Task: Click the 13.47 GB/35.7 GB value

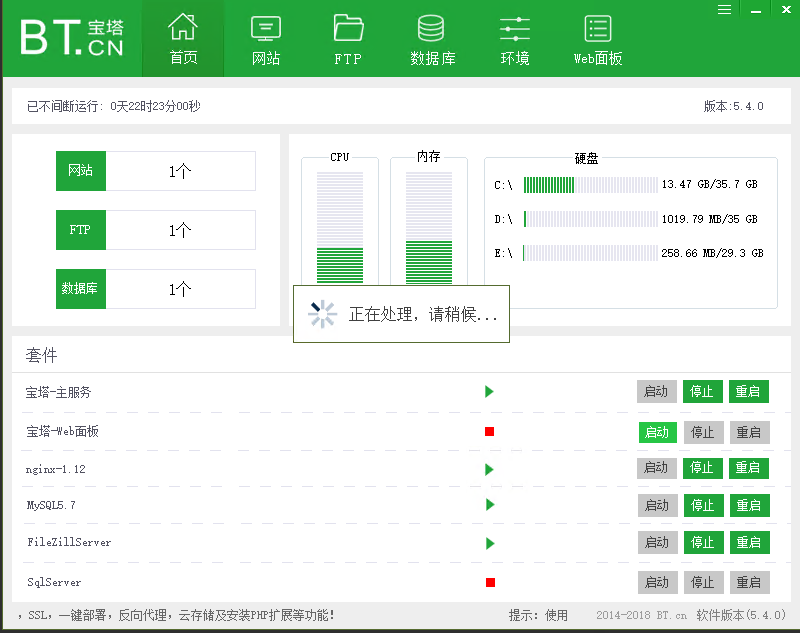Action: (x=710, y=184)
